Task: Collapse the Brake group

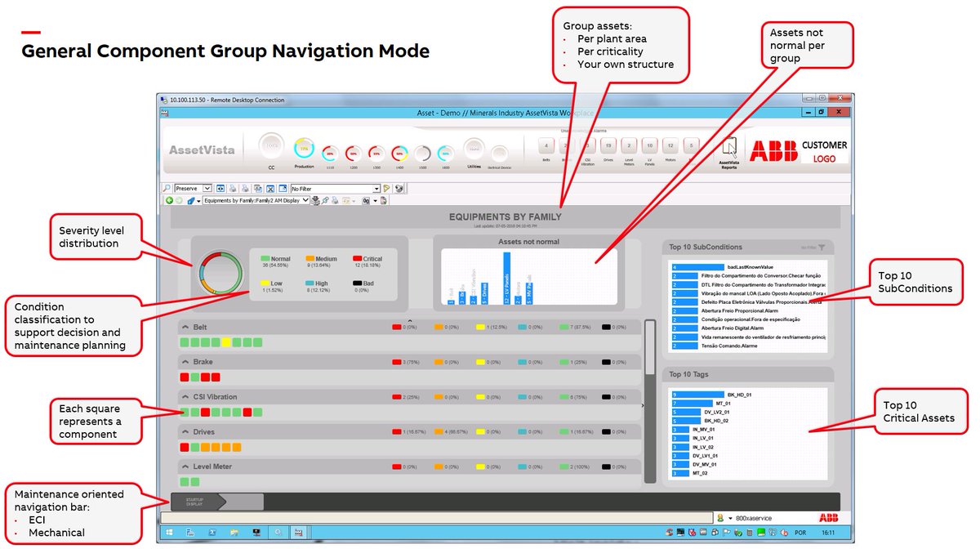Action: [185, 361]
